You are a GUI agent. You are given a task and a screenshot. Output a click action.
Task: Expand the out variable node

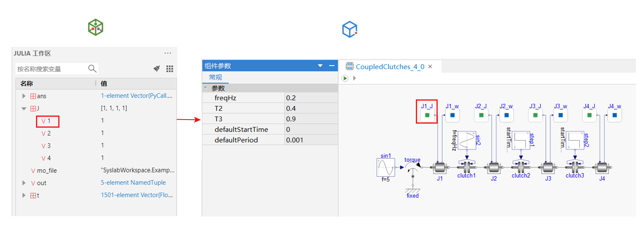tap(24, 183)
